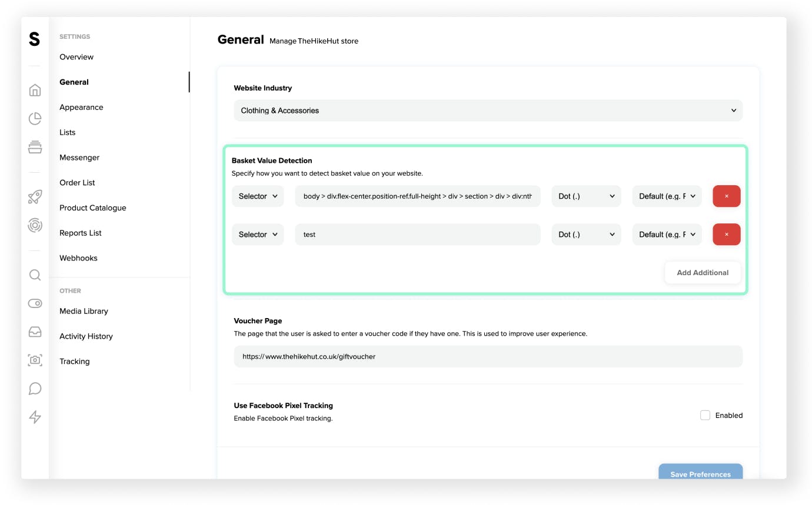Click Save Preferences
This screenshot has height=505, width=812.
click(x=700, y=474)
